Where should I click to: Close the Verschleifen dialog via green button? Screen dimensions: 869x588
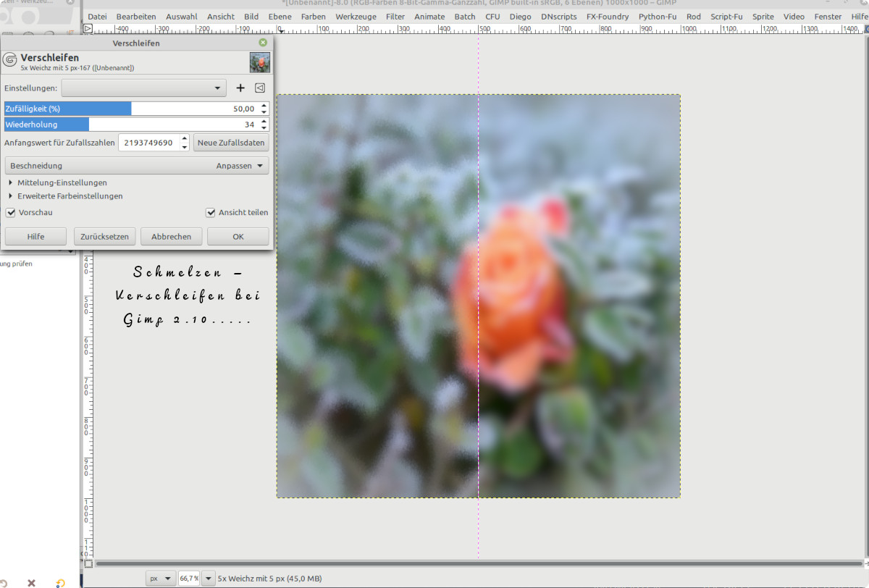(x=263, y=43)
